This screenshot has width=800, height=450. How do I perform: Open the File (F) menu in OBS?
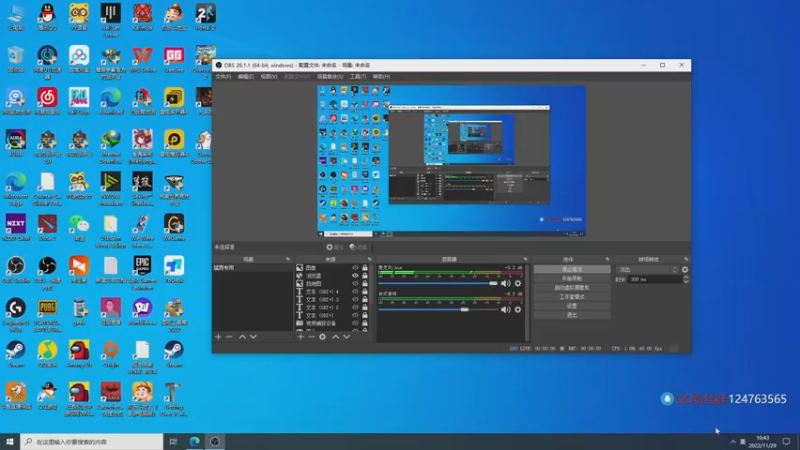[x=223, y=77]
